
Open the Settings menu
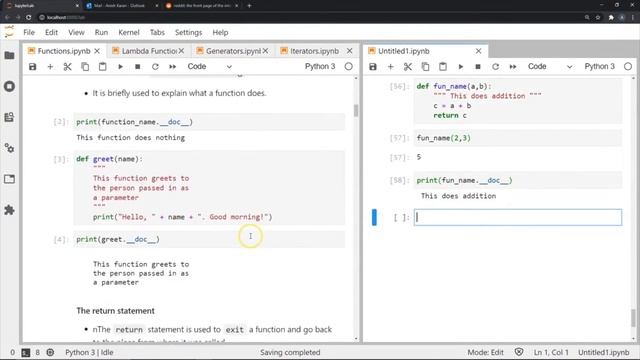pyautogui.click(x=189, y=32)
